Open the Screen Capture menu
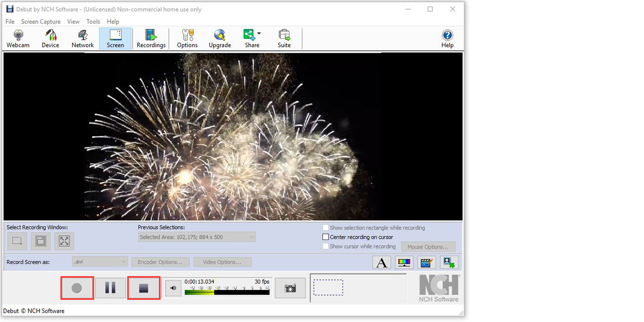Viewport: 644px width, 322px height. pyautogui.click(x=41, y=21)
